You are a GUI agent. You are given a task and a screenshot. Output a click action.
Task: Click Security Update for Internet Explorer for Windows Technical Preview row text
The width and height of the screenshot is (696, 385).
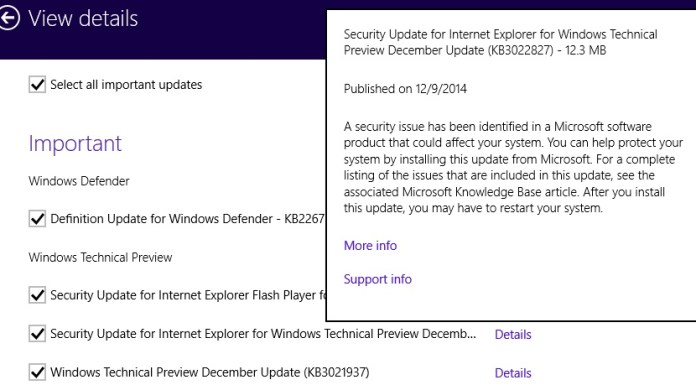(x=263, y=334)
